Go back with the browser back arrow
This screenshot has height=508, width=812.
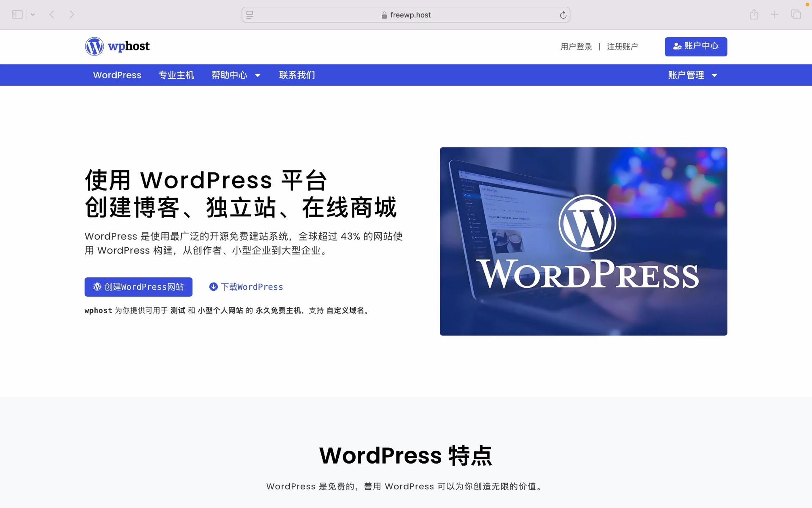(x=52, y=14)
